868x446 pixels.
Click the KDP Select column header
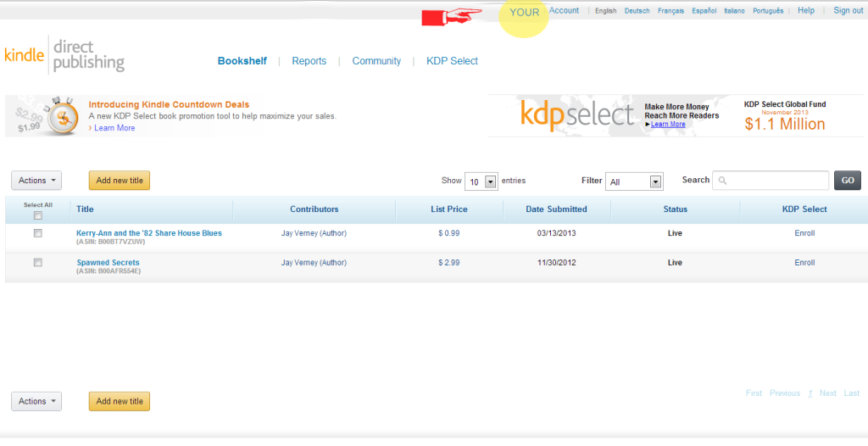pos(804,209)
